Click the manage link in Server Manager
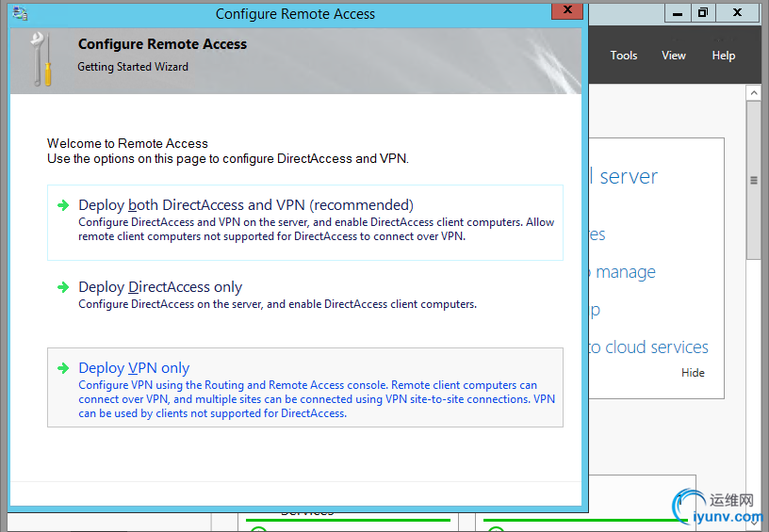The width and height of the screenshot is (769, 532). point(623,272)
